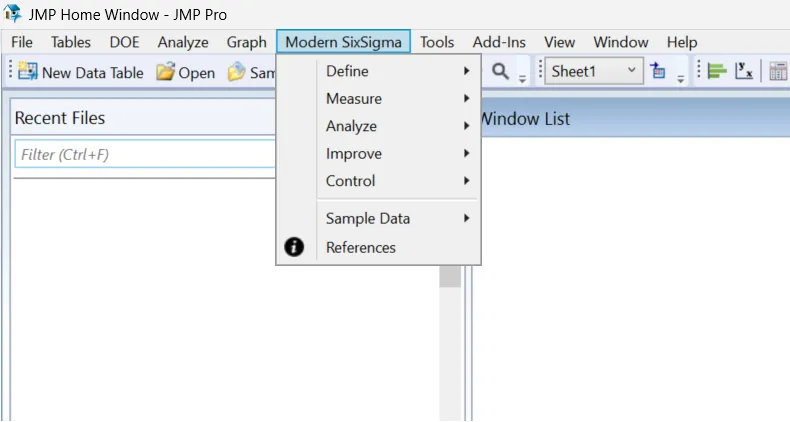Expand the Define submenu

[378, 71]
